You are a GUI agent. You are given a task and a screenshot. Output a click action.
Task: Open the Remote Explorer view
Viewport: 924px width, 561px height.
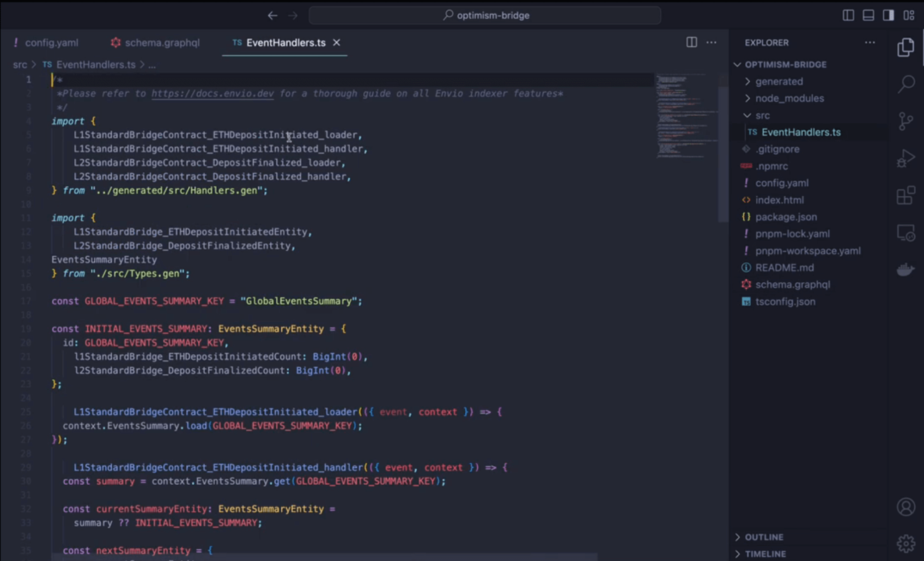click(906, 233)
